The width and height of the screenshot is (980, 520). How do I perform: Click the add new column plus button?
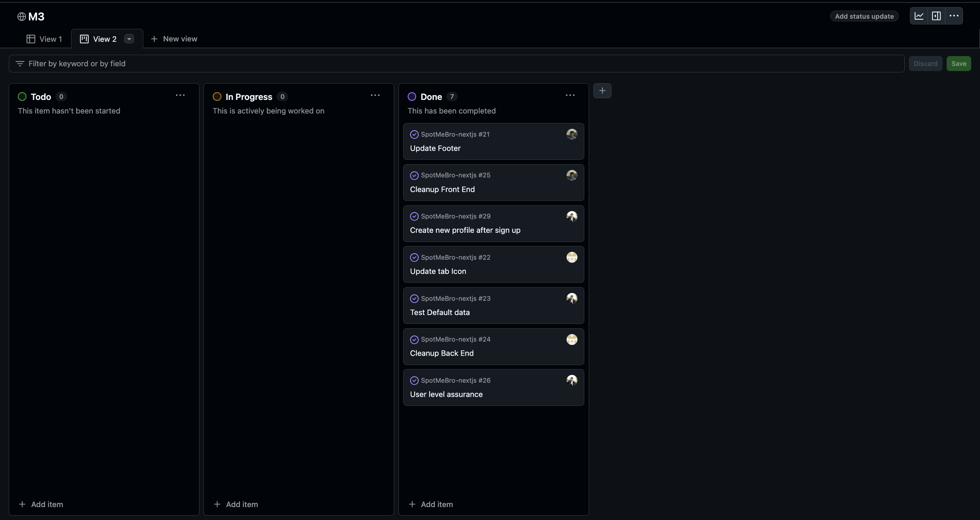tap(602, 91)
